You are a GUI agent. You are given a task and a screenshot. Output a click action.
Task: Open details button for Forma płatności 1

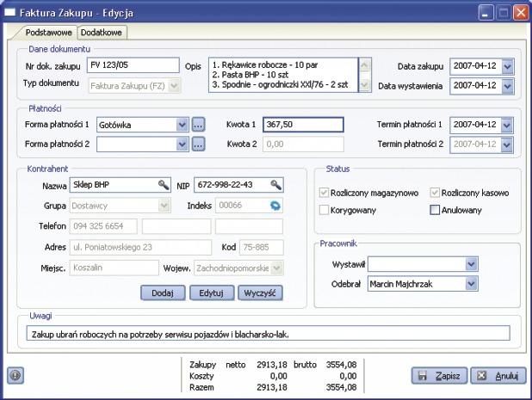tap(199, 125)
